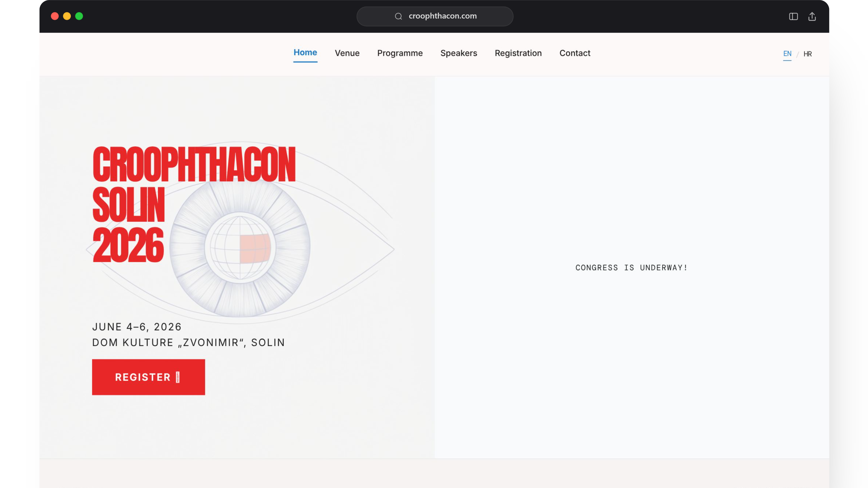This screenshot has height=488, width=868.
Task: Click the JUNE 4–6, 2026 date text
Action: point(137,327)
